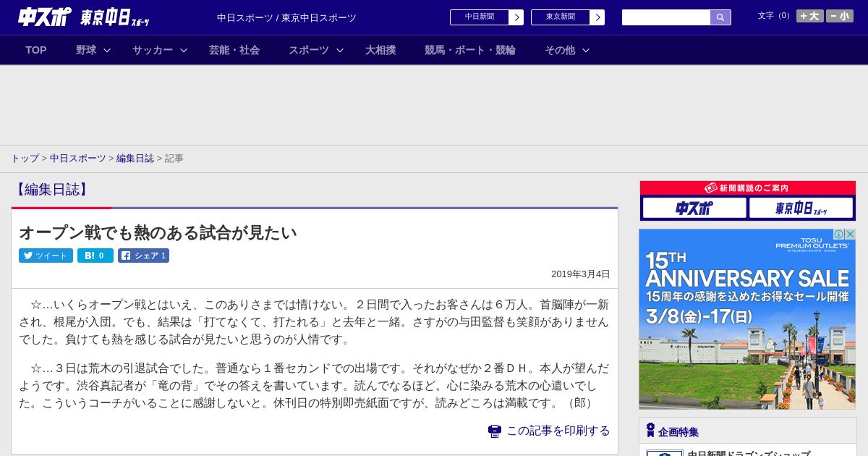This screenshot has width=868, height=456.
Task: Click the 東京中日スポーツ logo in header
Action: [115, 18]
